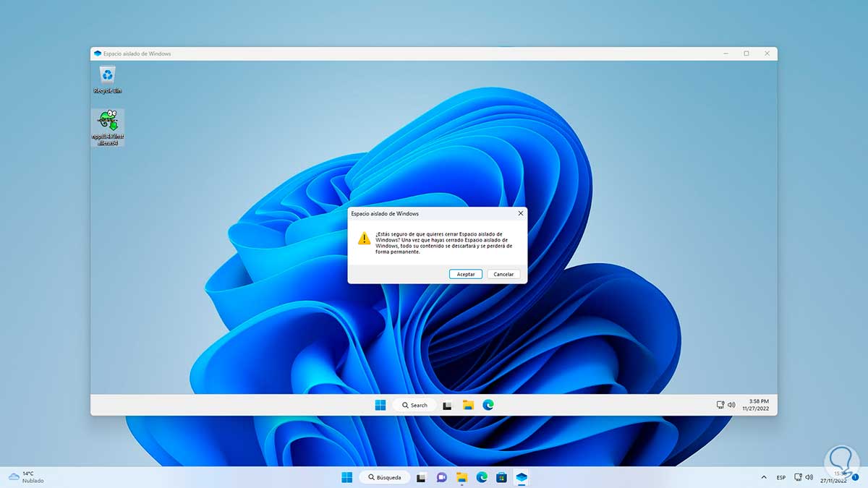Click Cancelar in the confirmation dialog
Viewport: 868px width, 488px height.
tap(503, 274)
